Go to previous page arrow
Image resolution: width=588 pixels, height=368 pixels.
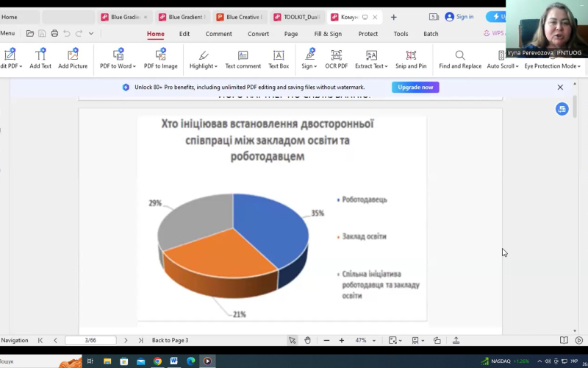pyautogui.click(x=56, y=340)
